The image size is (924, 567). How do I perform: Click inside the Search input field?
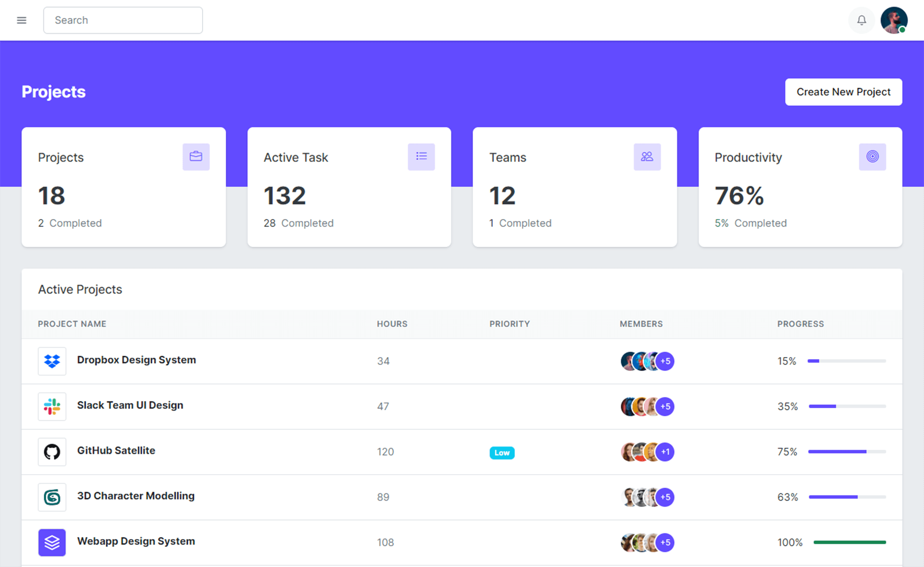pyautogui.click(x=123, y=20)
